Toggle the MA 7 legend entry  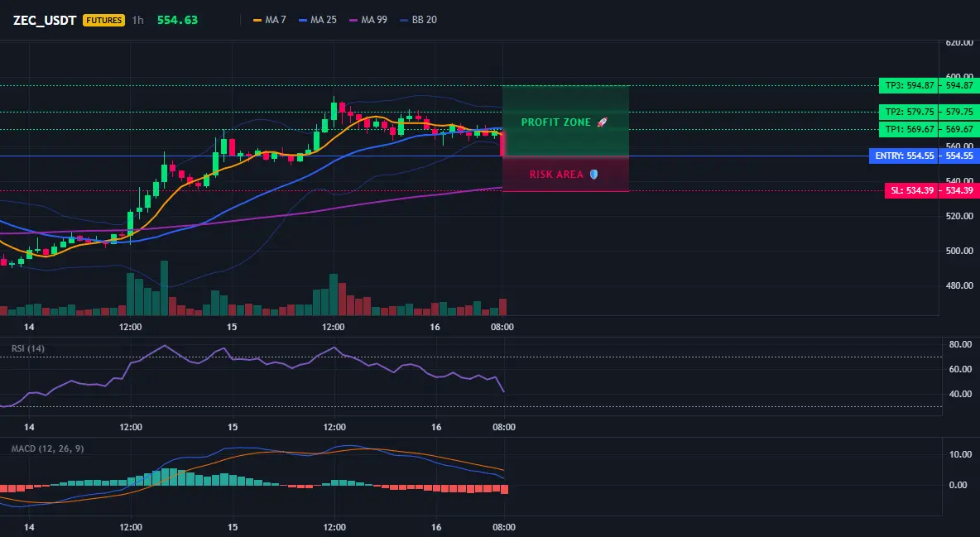[x=269, y=20]
